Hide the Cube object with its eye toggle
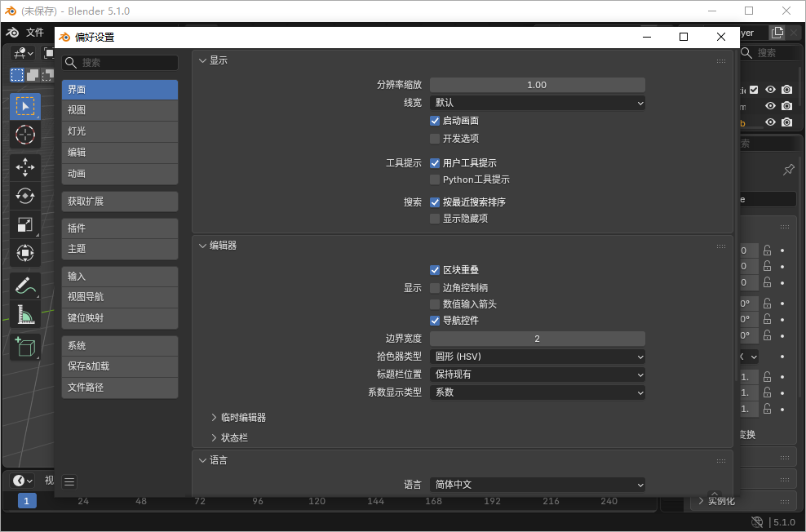 [x=770, y=122]
